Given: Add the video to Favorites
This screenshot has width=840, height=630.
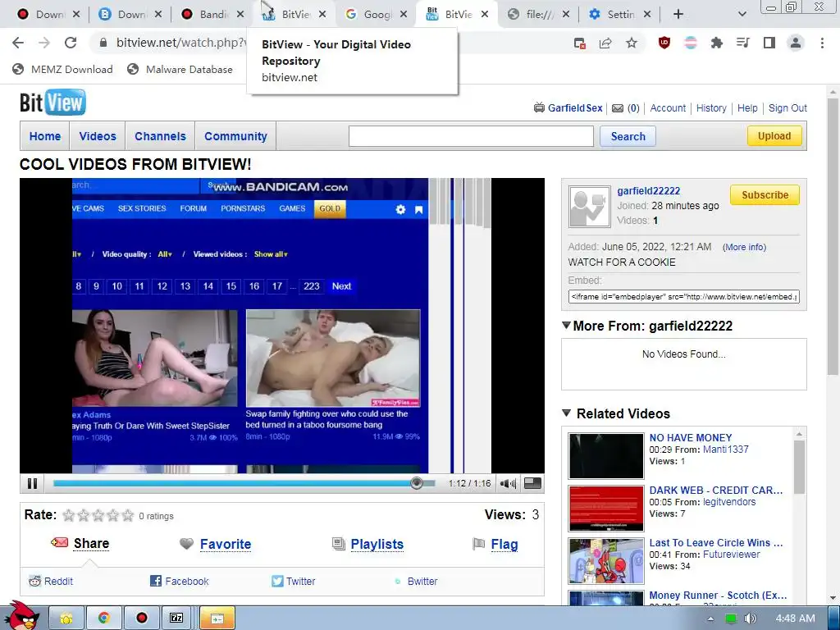Looking at the screenshot, I should (225, 545).
